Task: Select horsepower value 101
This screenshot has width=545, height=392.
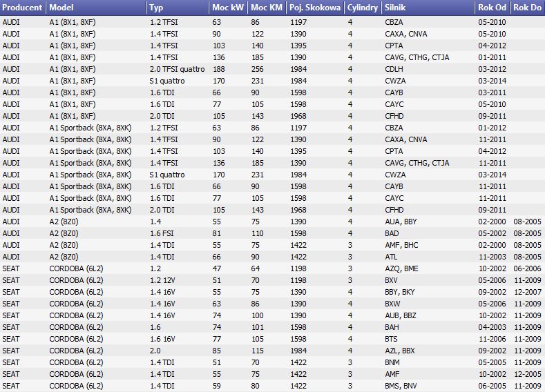Action: pos(258,327)
